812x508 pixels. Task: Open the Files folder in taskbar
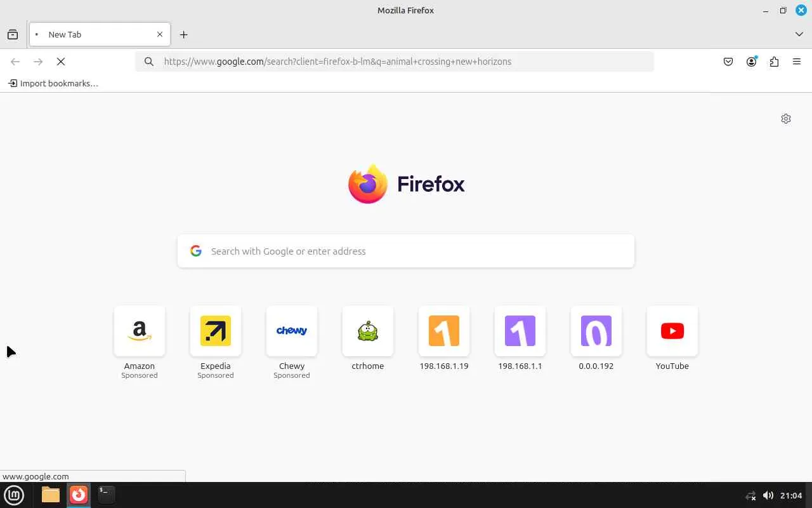pyautogui.click(x=51, y=495)
